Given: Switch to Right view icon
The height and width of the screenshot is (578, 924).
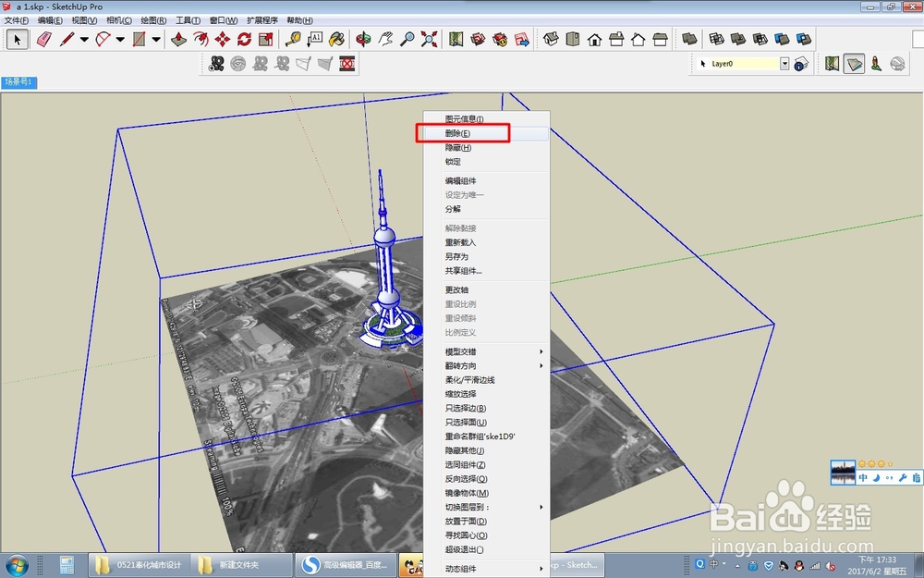Looking at the screenshot, I should coord(616,40).
